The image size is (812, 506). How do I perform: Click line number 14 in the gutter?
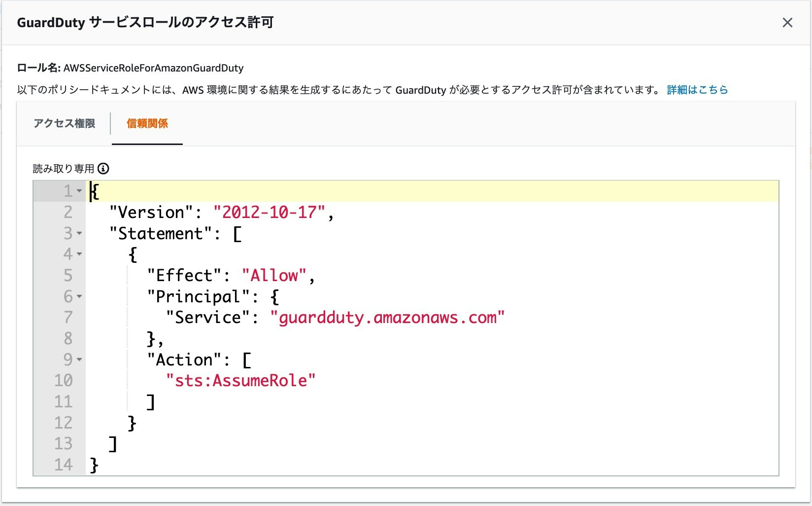pyautogui.click(x=64, y=465)
